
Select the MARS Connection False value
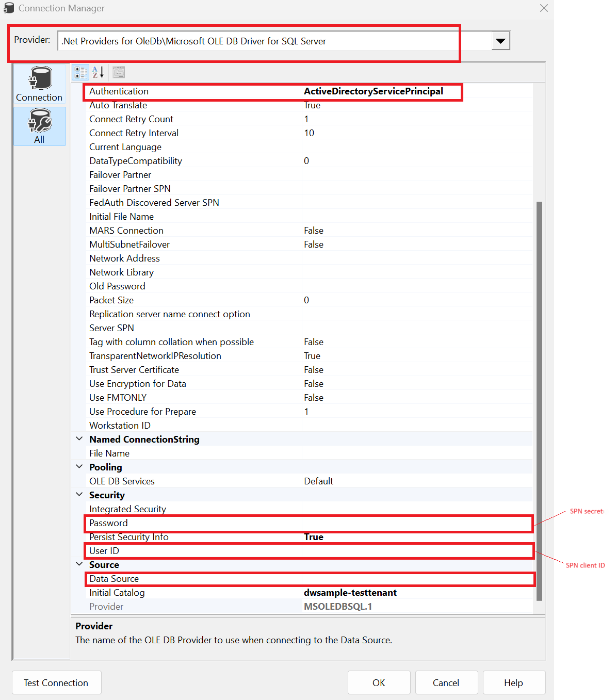tap(314, 231)
